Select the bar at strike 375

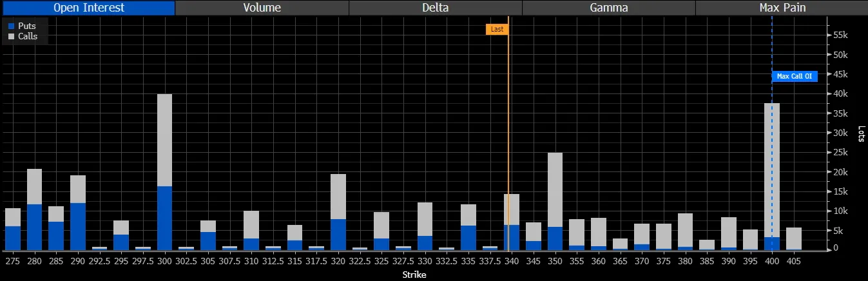[663, 237]
